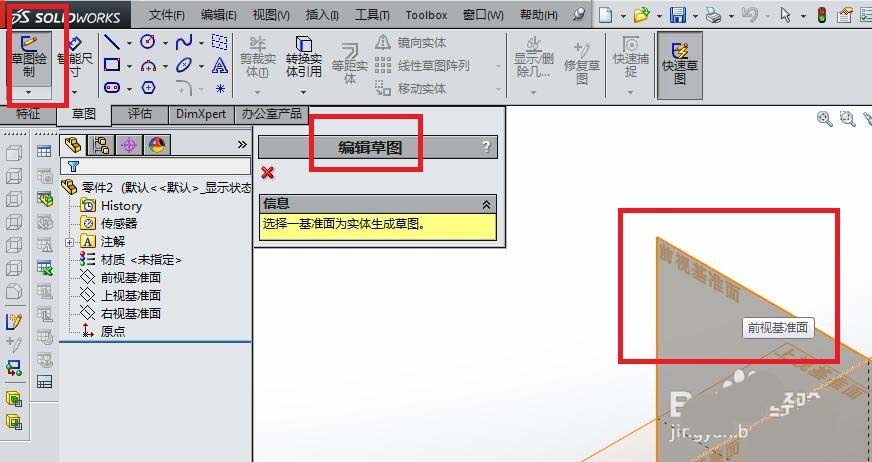872x462 pixels.
Task: Open the 窗口(W) menu
Action: [483, 15]
